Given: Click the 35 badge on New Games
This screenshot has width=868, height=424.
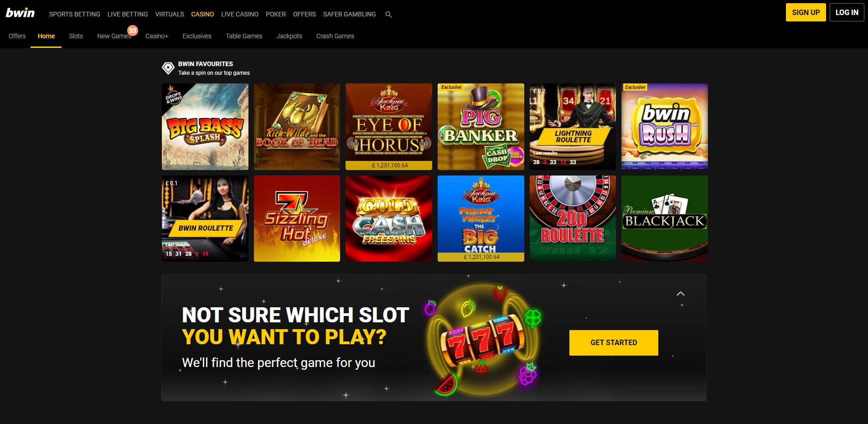Looking at the screenshot, I should click(x=133, y=31).
